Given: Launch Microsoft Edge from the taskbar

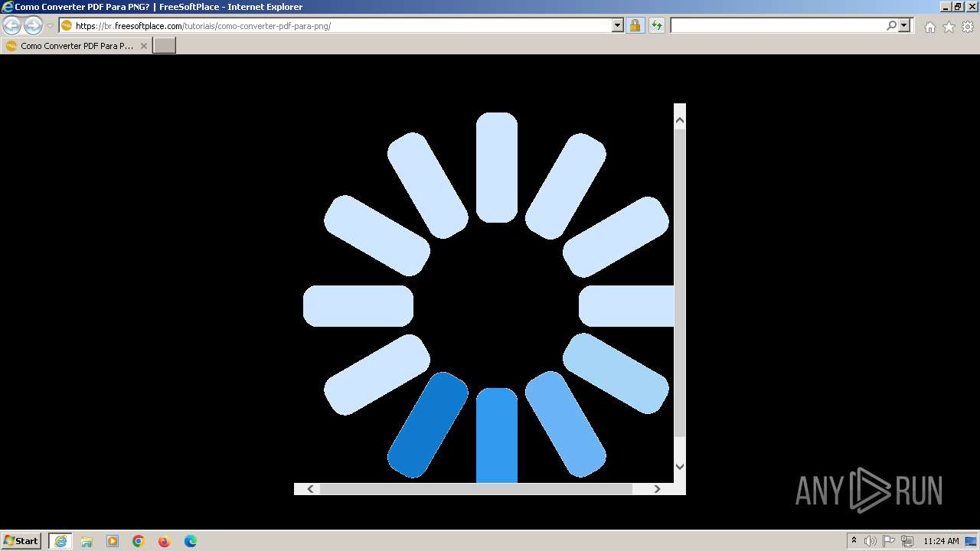Looking at the screenshot, I should [191, 541].
